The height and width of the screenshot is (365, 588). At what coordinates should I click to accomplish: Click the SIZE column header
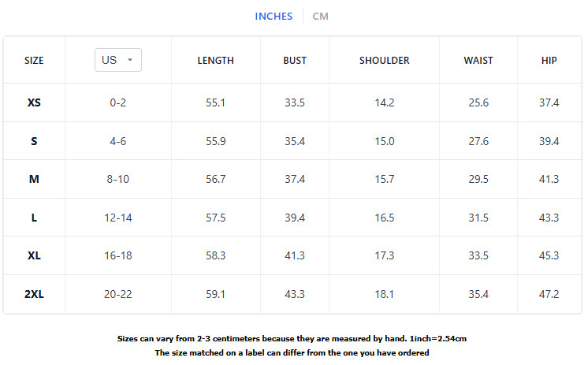point(34,61)
